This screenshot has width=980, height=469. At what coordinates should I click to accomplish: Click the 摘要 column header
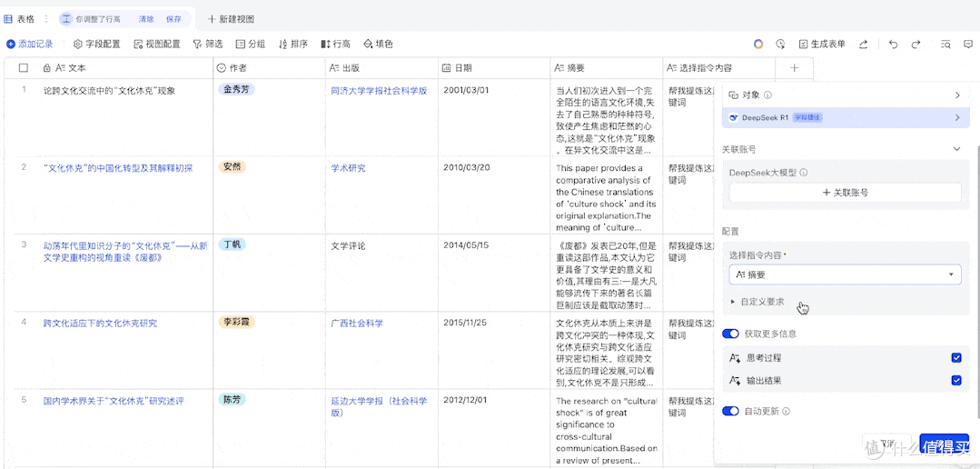(606, 67)
